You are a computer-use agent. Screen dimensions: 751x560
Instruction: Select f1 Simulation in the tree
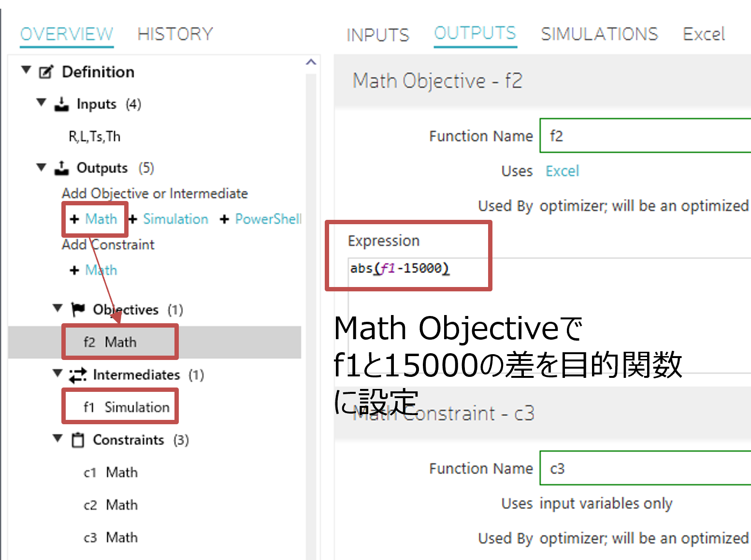coord(126,407)
